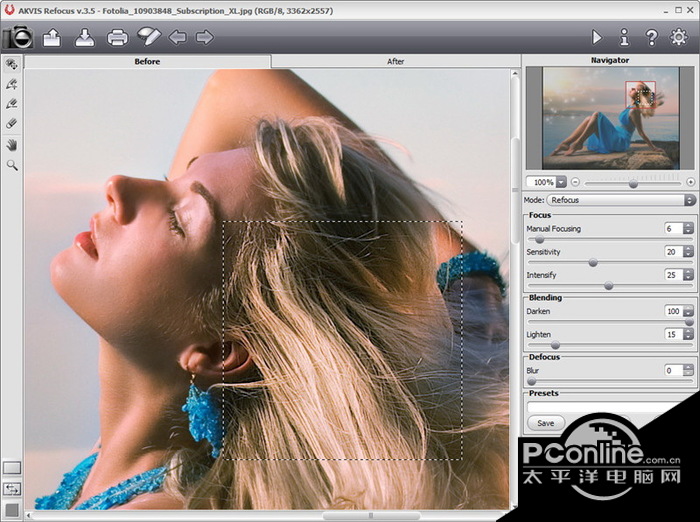Image resolution: width=700 pixels, height=522 pixels.
Task: Switch to the Before tab
Action: click(x=147, y=61)
